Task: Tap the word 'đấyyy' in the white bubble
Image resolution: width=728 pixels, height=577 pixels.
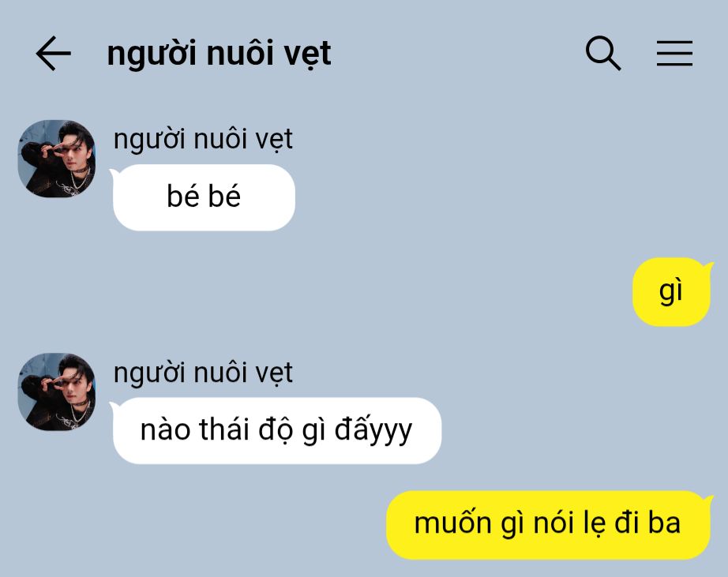Action: pyautogui.click(x=373, y=430)
